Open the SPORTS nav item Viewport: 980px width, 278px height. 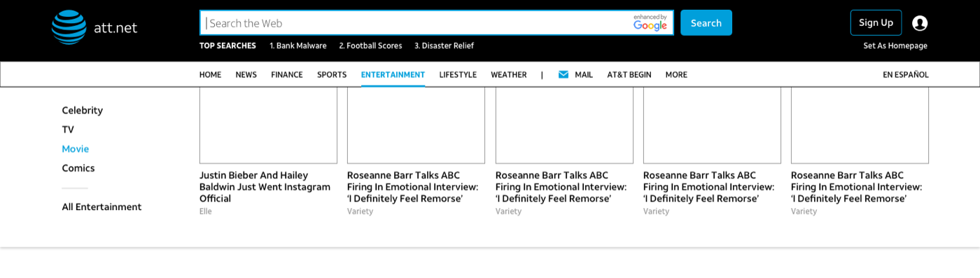point(332,74)
